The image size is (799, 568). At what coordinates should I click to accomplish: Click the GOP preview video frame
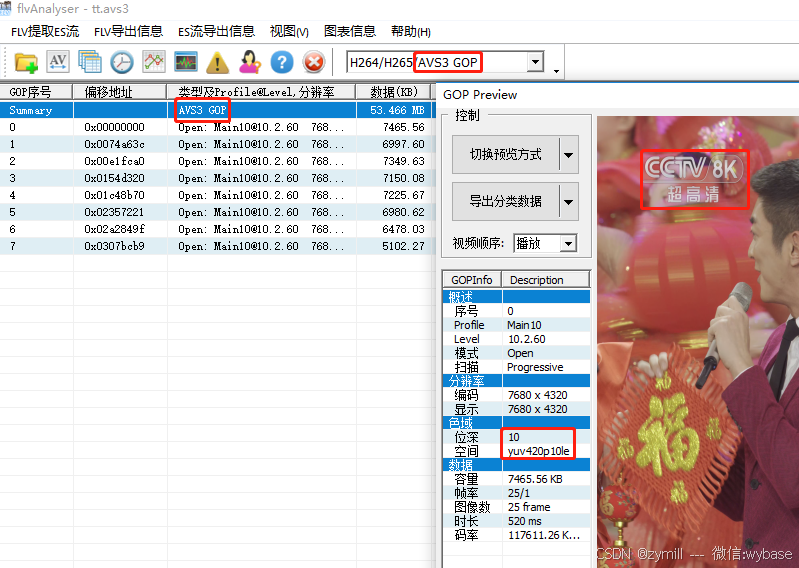[698, 341]
